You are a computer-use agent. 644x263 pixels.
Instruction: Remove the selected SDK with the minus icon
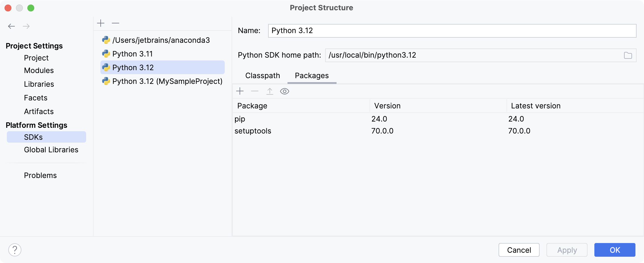(x=115, y=23)
